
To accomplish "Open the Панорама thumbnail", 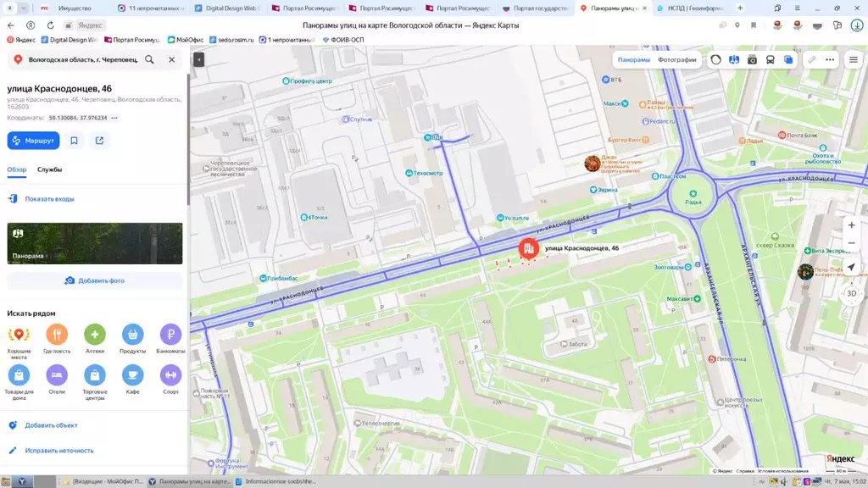I will pyautogui.click(x=95, y=243).
